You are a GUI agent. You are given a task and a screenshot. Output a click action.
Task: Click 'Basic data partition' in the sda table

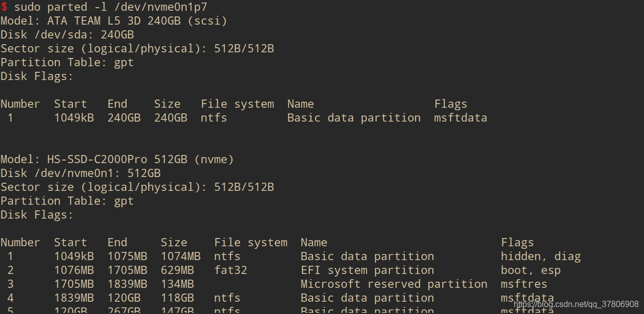click(354, 118)
